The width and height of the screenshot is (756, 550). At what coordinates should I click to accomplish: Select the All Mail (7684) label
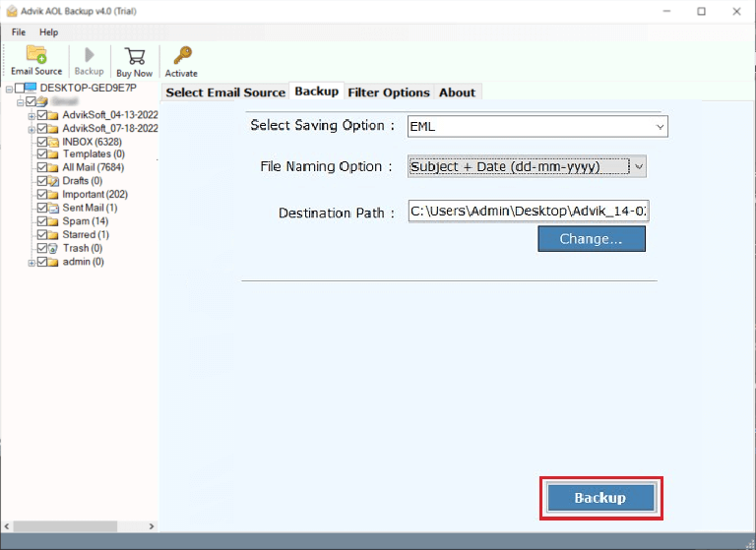click(94, 167)
